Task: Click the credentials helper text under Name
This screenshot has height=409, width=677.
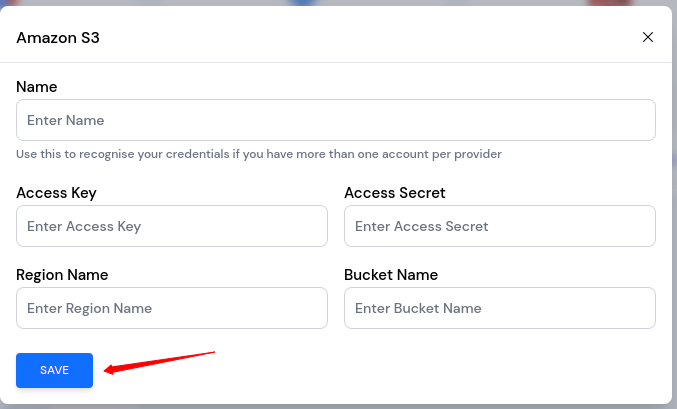Action: (x=259, y=154)
